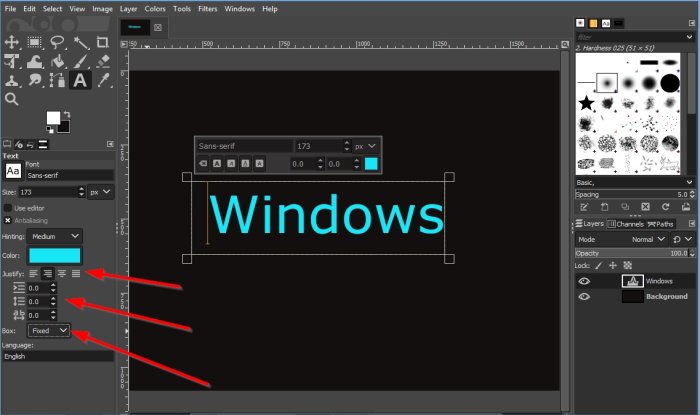Hide the Windows text layer

584,281
